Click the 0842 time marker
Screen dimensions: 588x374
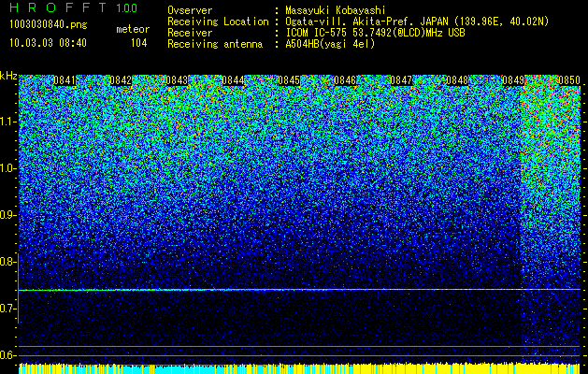[121, 80]
